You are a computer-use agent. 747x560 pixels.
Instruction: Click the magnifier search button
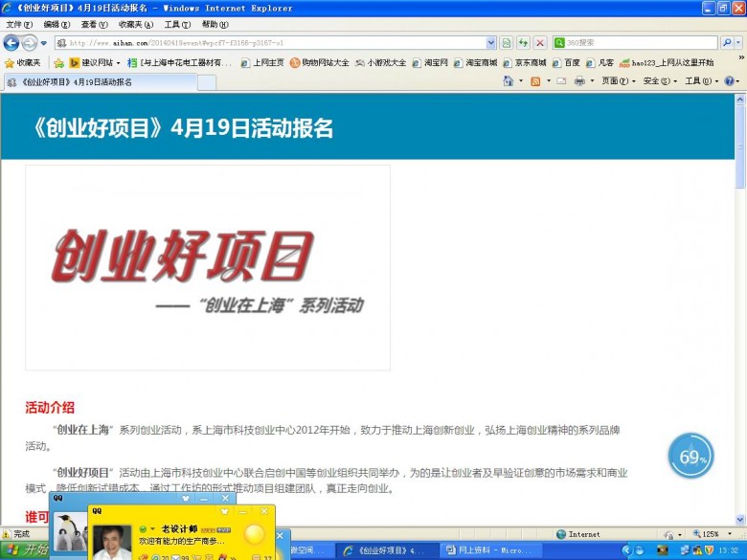(727, 43)
